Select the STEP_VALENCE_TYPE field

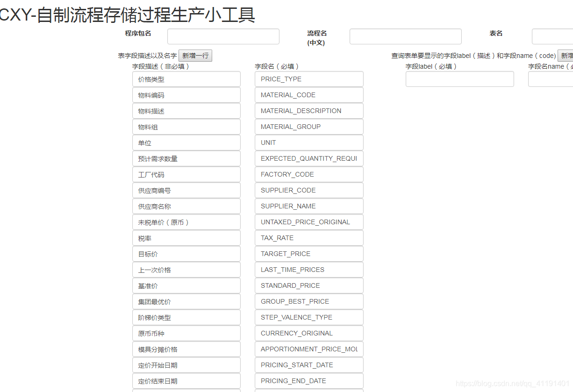click(x=309, y=317)
